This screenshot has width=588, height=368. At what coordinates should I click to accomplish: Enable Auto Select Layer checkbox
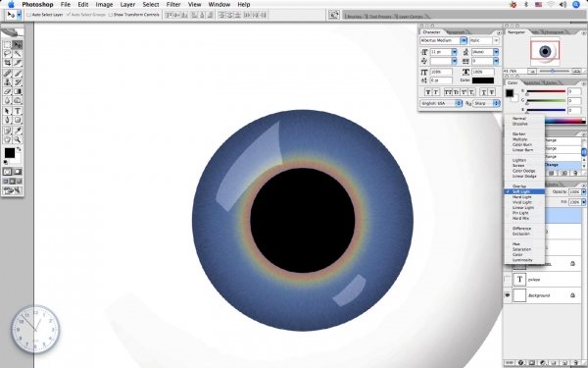click(28, 15)
